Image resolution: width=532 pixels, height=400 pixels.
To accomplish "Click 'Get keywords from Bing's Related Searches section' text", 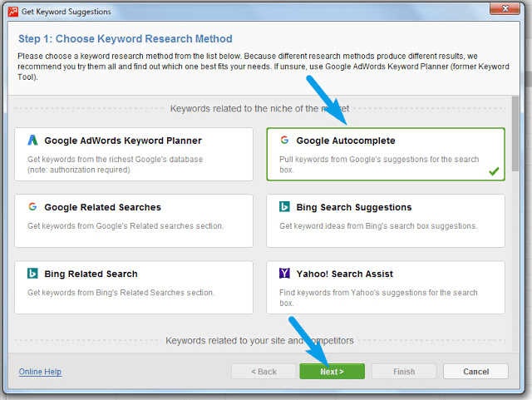I will point(121,293).
